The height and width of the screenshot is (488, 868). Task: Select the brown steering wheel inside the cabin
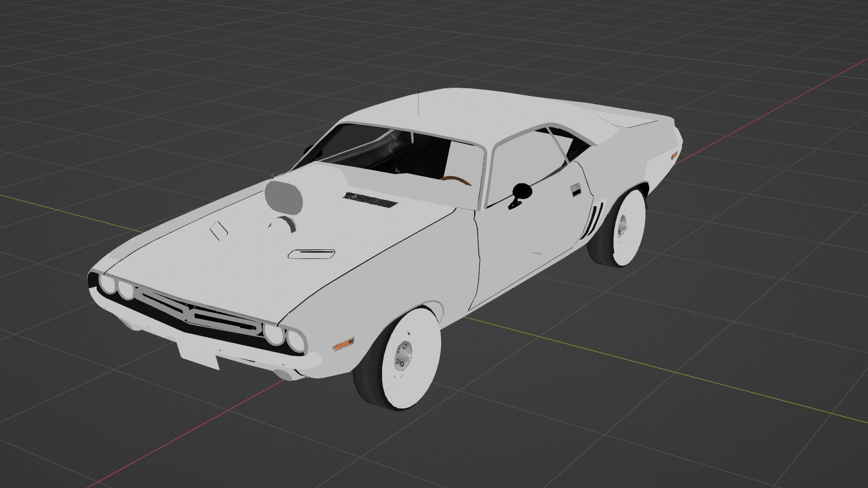click(x=456, y=180)
